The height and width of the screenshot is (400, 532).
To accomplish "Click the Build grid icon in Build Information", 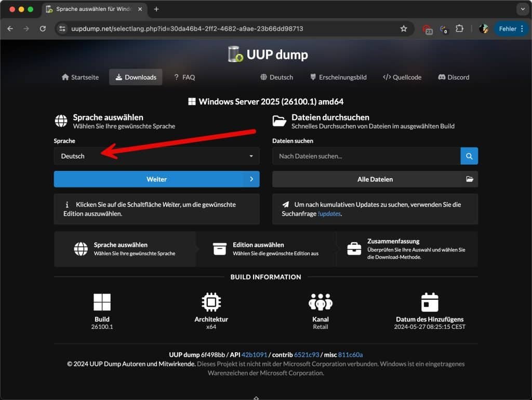I will 102,302.
